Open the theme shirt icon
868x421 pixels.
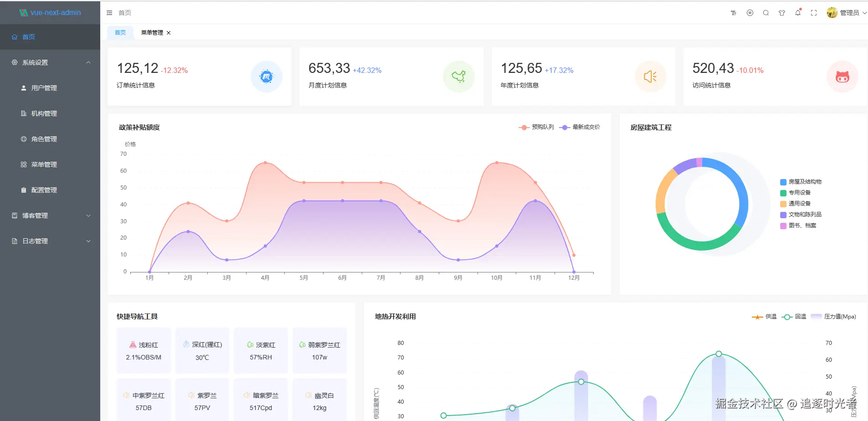pyautogui.click(x=782, y=13)
